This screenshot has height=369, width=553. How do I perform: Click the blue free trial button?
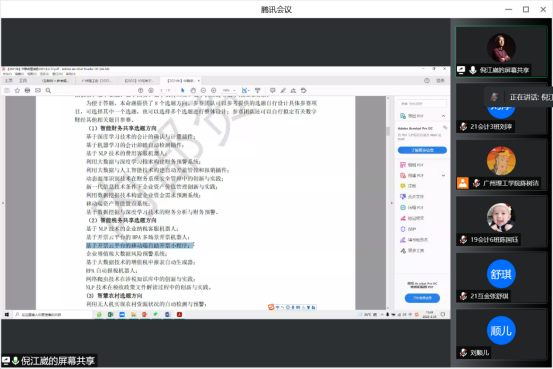[422, 298]
